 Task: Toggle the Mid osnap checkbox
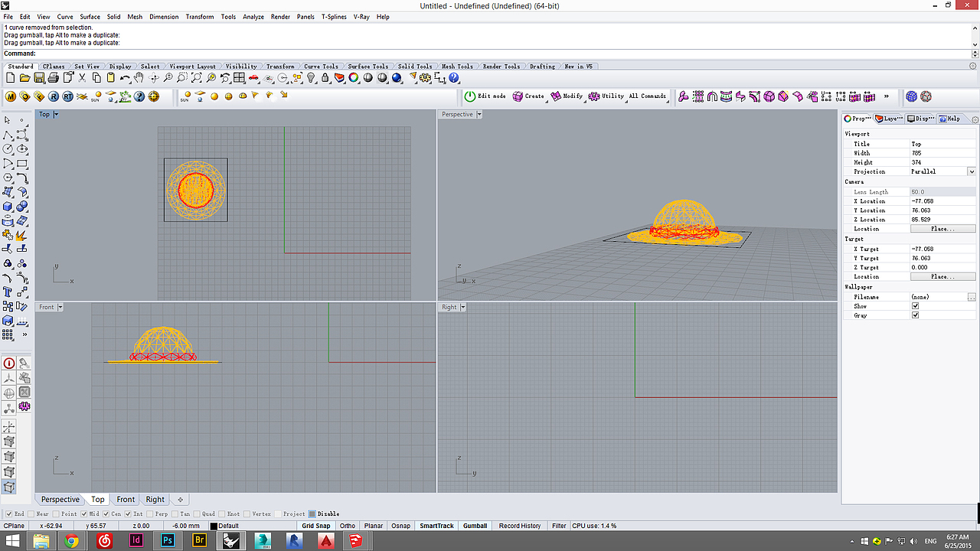(x=84, y=514)
